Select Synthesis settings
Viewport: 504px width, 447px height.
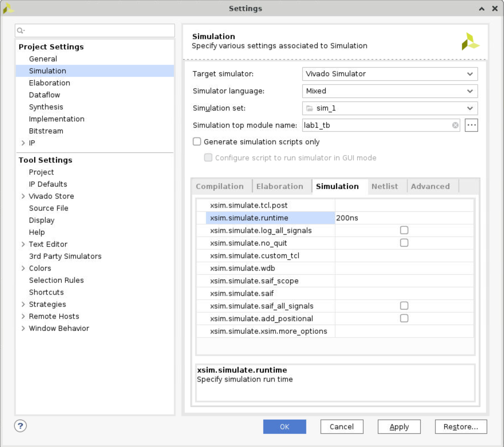pyautogui.click(x=46, y=107)
